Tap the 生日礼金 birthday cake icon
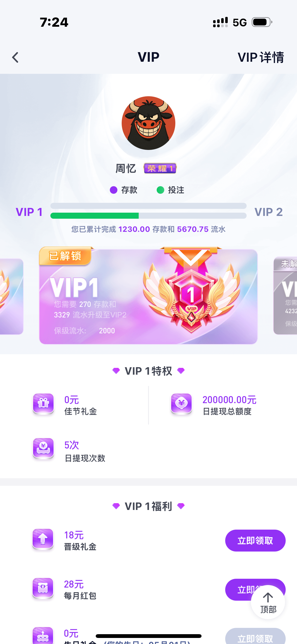Viewport: 297px width, 644px height. (43, 635)
